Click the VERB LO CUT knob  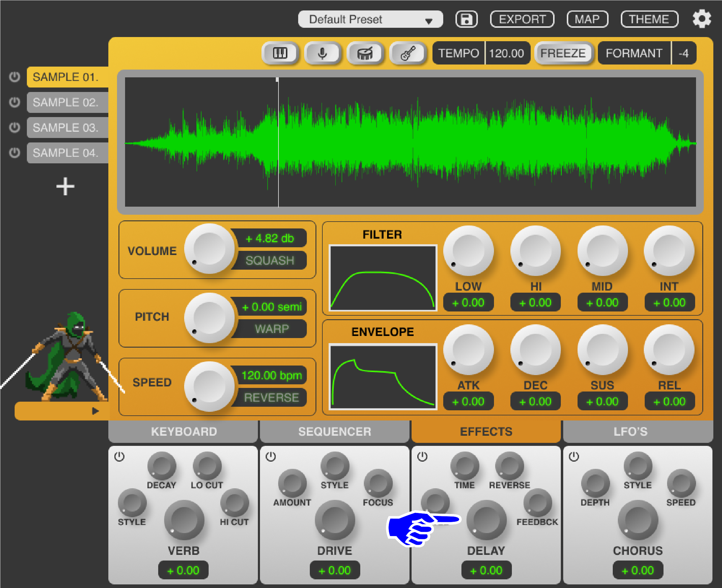(207, 466)
